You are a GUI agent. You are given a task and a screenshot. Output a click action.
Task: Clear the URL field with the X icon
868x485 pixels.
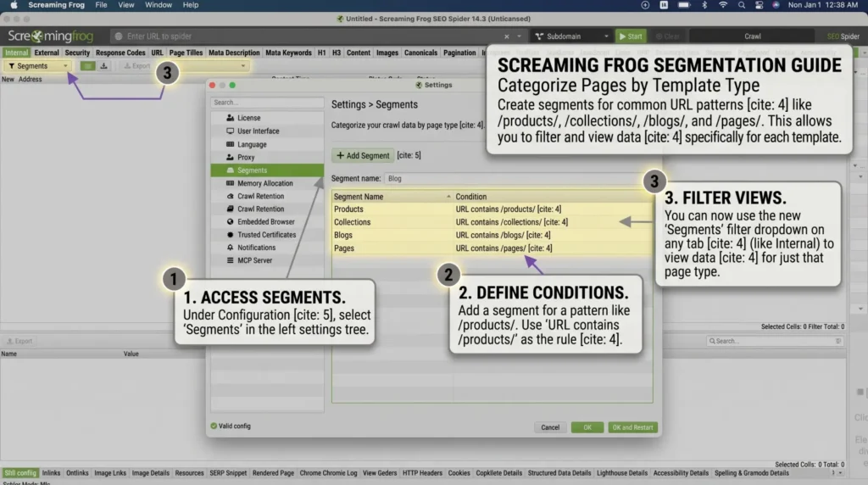click(506, 36)
